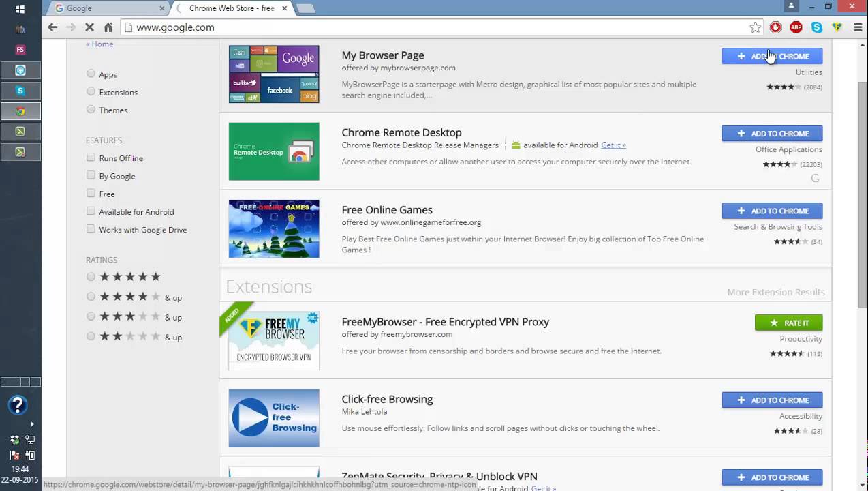Viewport: 868px width, 491px height.
Task: Add Click-free Browsing to Chrome
Action: pyautogui.click(x=772, y=400)
